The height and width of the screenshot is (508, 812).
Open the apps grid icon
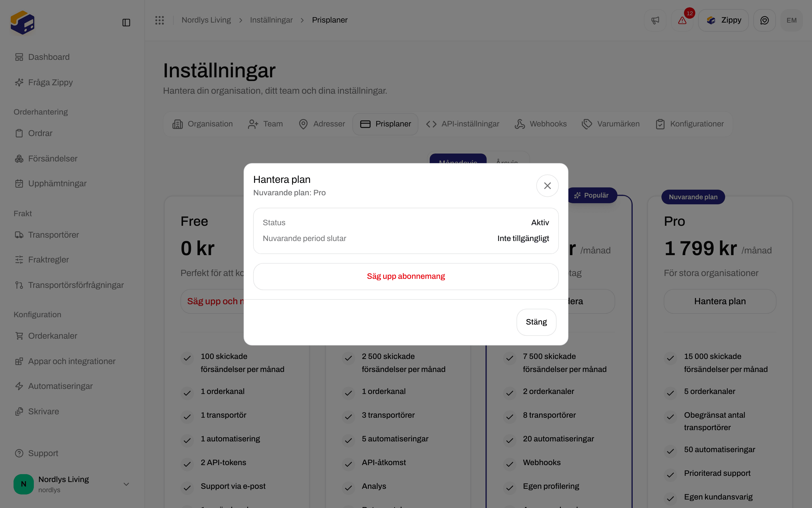[x=159, y=20]
